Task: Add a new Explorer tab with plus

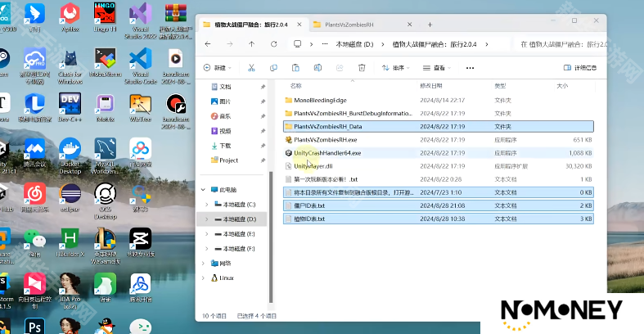Action: click(430, 25)
